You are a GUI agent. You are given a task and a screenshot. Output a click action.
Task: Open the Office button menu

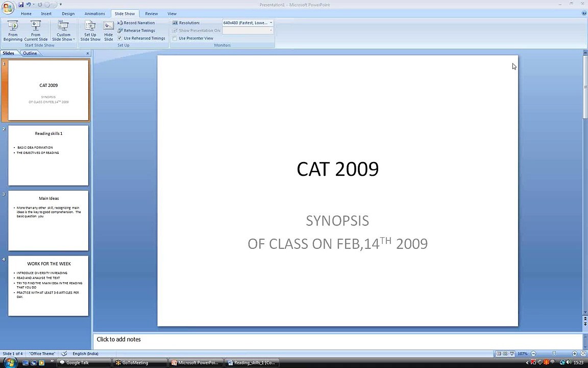(8, 8)
